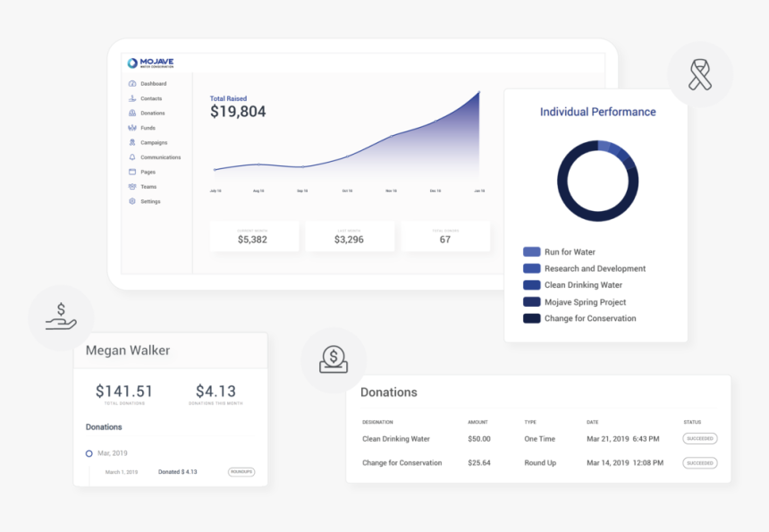Open the Teams sidebar icon
The height and width of the screenshot is (532, 769).
click(132, 187)
